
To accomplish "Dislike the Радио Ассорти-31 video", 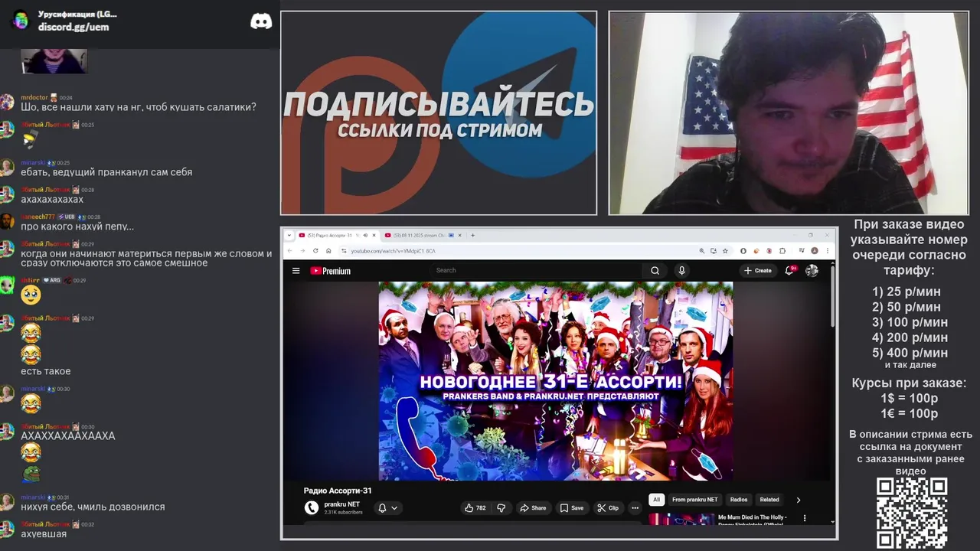I will [x=501, y=507].
